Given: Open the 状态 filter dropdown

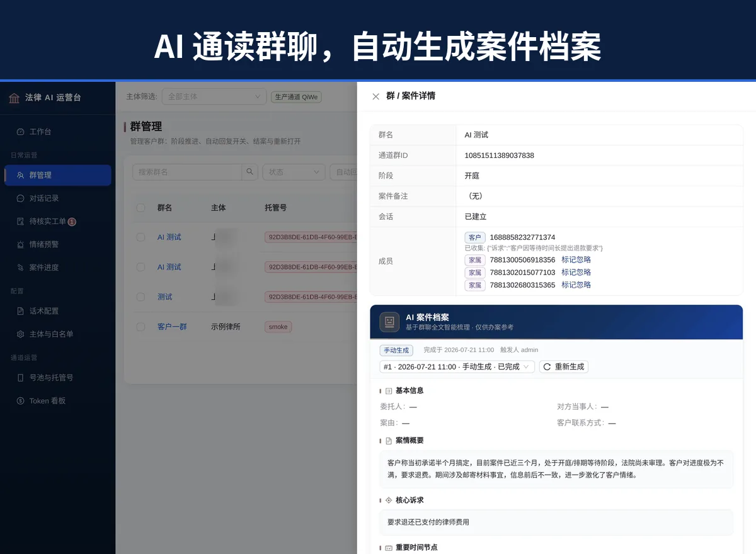Looking at the screenshot, I should (294, 172).
